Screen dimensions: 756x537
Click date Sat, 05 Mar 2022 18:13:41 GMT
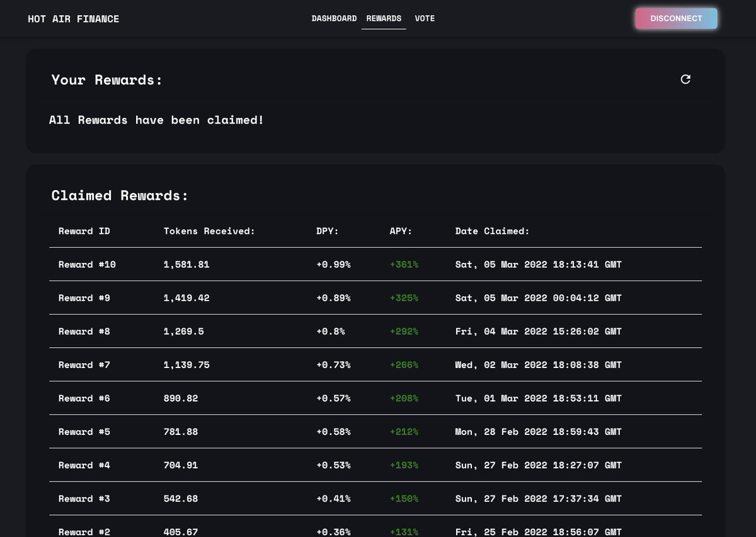click(539, 265)
